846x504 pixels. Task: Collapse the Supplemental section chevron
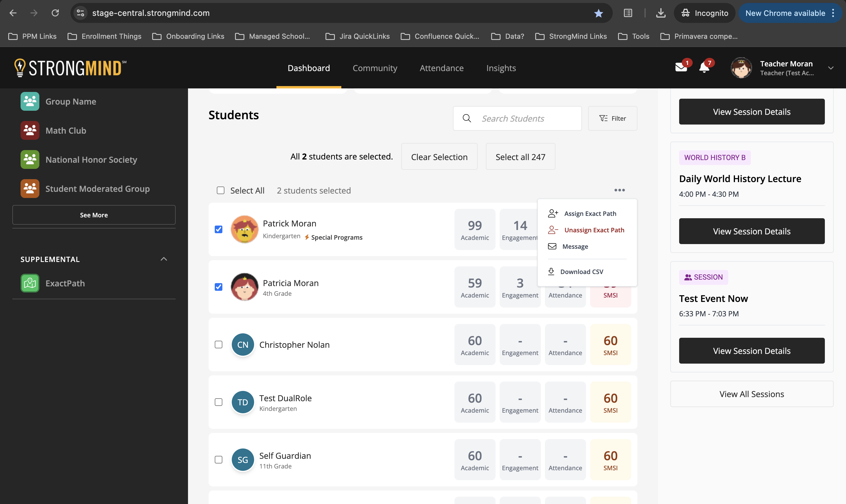pos(164,259)
